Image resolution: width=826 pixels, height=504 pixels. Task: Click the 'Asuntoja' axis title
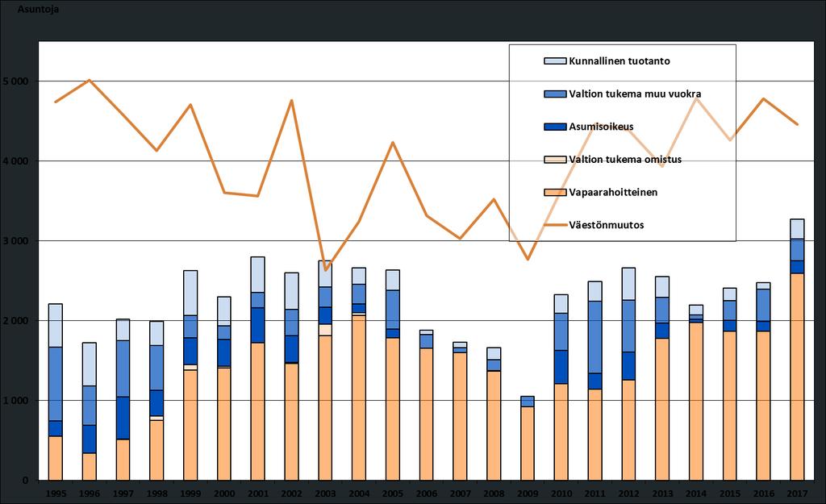coord(38,9)
